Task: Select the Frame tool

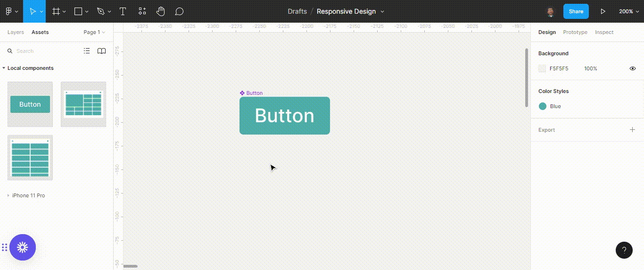Action: click(x=56, y=11)
